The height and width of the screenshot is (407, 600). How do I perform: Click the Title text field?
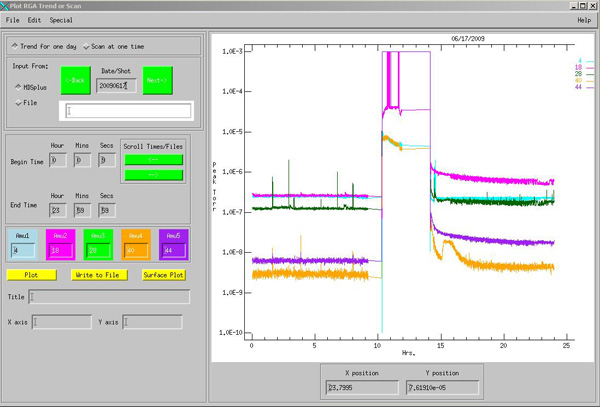click(109, 297)
